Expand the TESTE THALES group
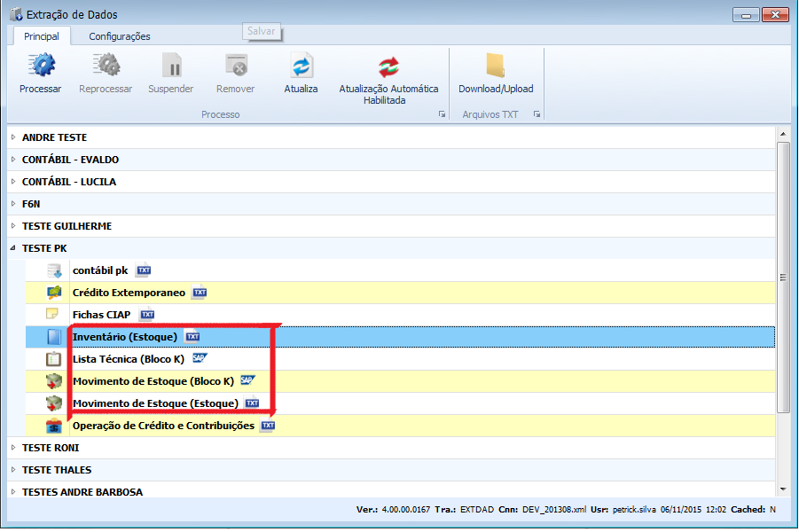The height and width of the screenshot is (532, 799). pyautogui.click(x=13, y=470)
